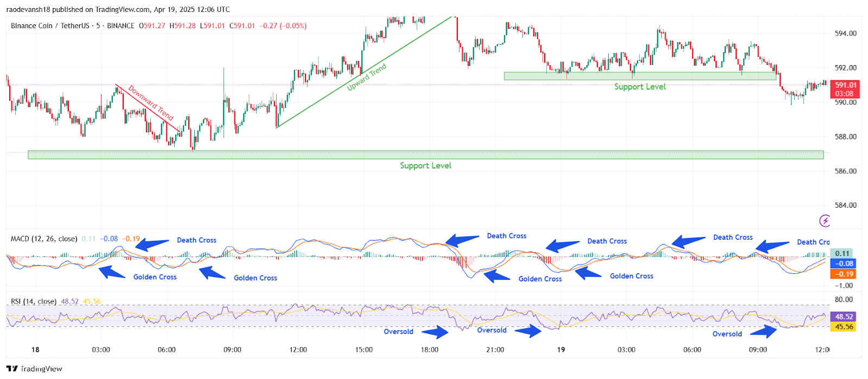Click the −1.00 MACD scale label
The height and width of the screenshot is (379, 868).
844,285
